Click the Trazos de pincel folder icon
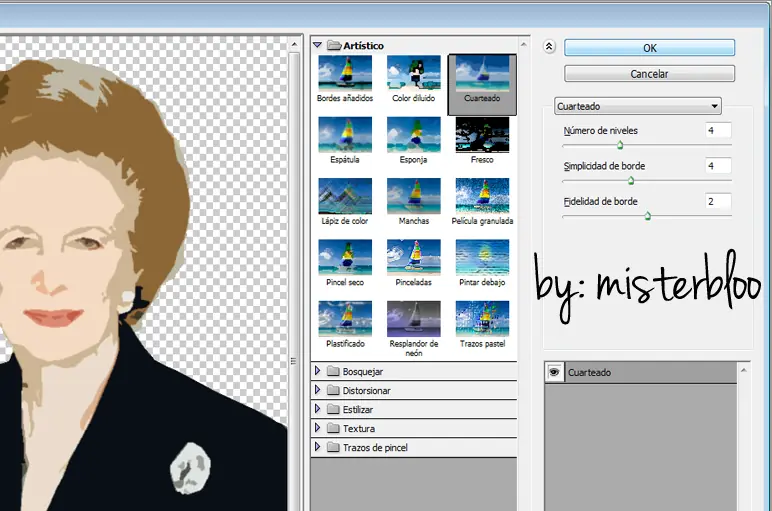The image size is (772, 511). [x=333, y=447]
